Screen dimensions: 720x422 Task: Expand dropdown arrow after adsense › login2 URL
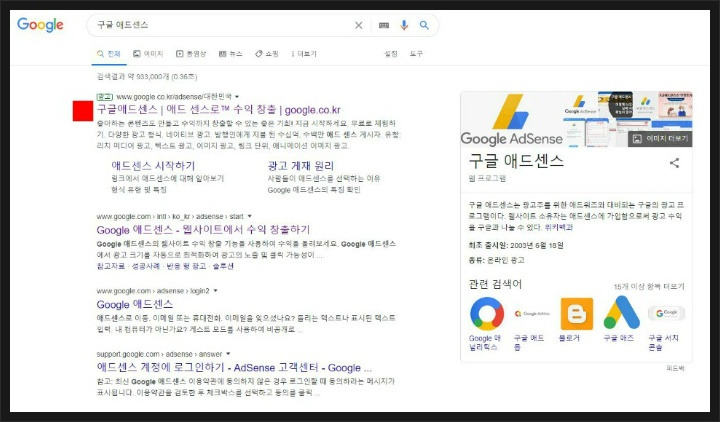pyautogui.click(x=215, y=291)
